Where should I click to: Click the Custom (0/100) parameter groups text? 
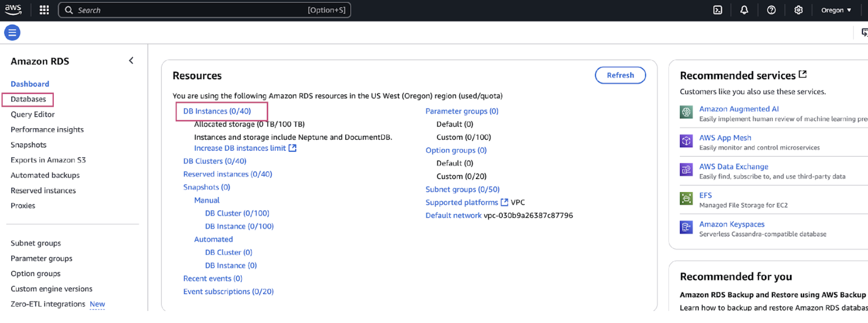tap(464, 137)
